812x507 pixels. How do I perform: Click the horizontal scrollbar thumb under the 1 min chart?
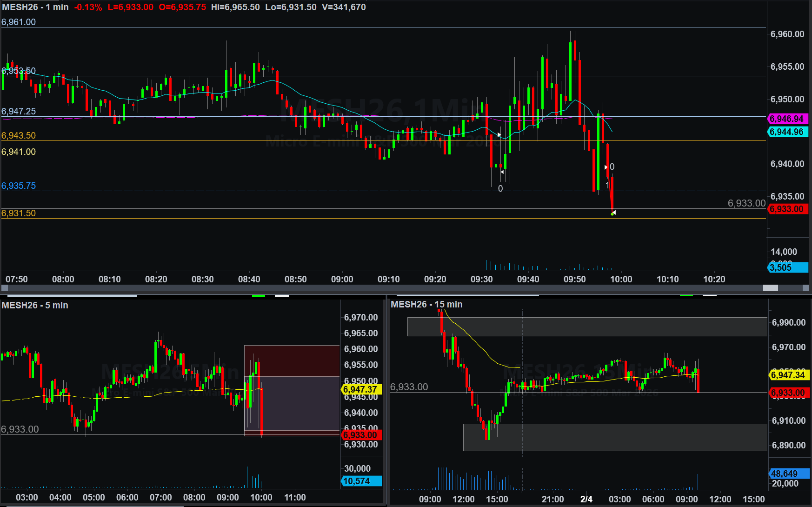click(x=771, y=288)
